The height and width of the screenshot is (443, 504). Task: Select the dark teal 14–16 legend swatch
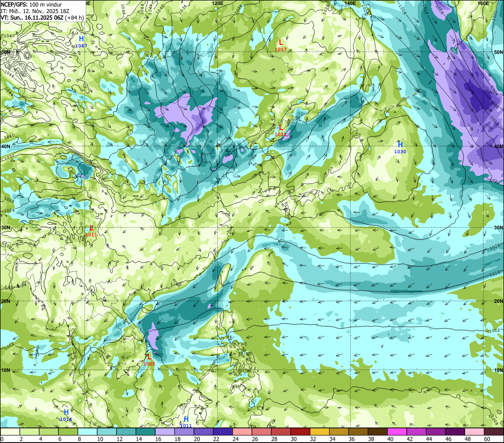pos(146,431)
